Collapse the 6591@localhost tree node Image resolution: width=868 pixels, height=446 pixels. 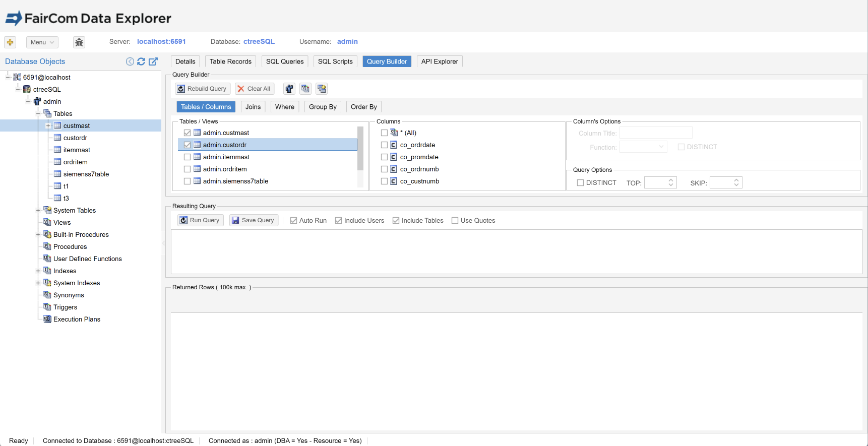point(8,77)
